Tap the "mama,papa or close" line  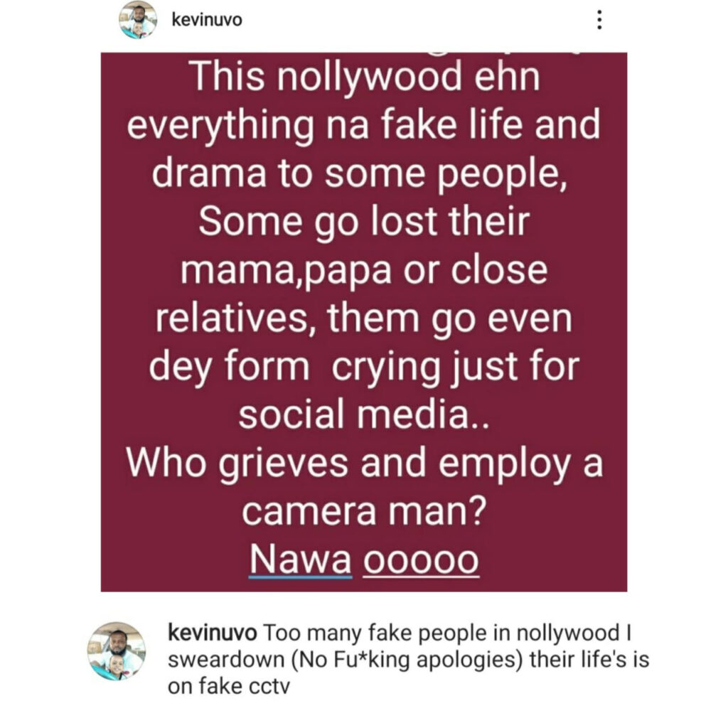[x=364, y=271]
